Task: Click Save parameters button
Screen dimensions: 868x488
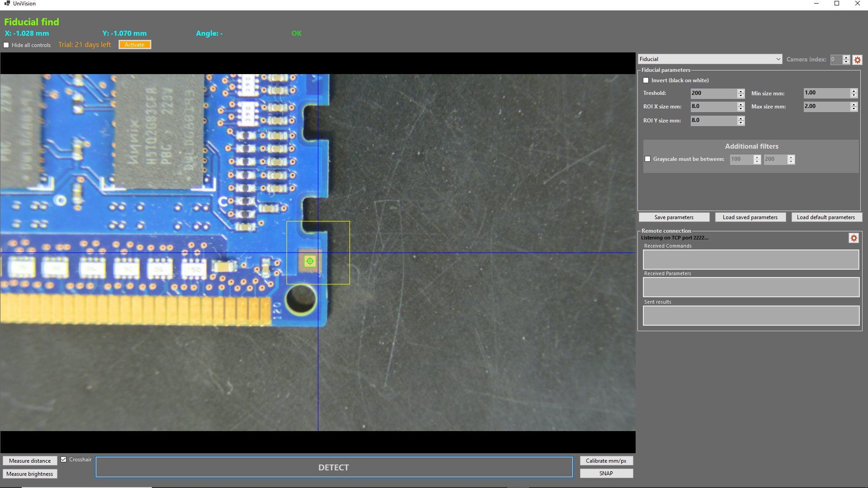Action: pyautogui.click(x=674, y=217)
